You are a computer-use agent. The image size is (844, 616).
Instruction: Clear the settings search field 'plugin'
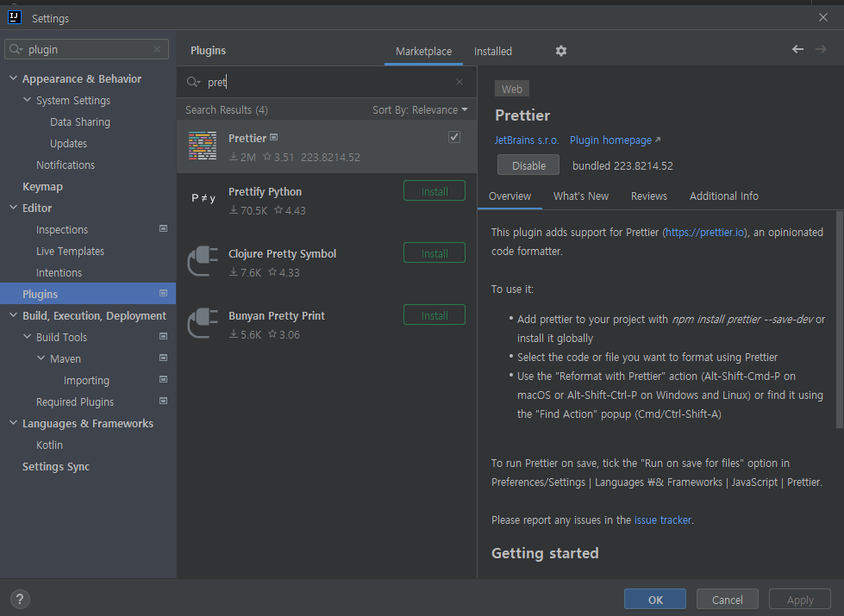tap(157, 49)
